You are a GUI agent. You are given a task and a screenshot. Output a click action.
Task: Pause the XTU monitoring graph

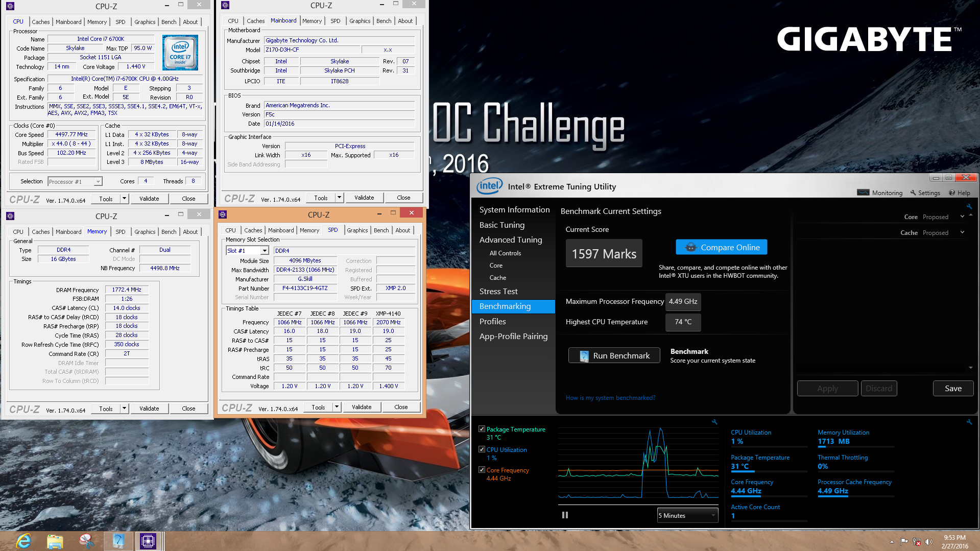pos(565,515)
